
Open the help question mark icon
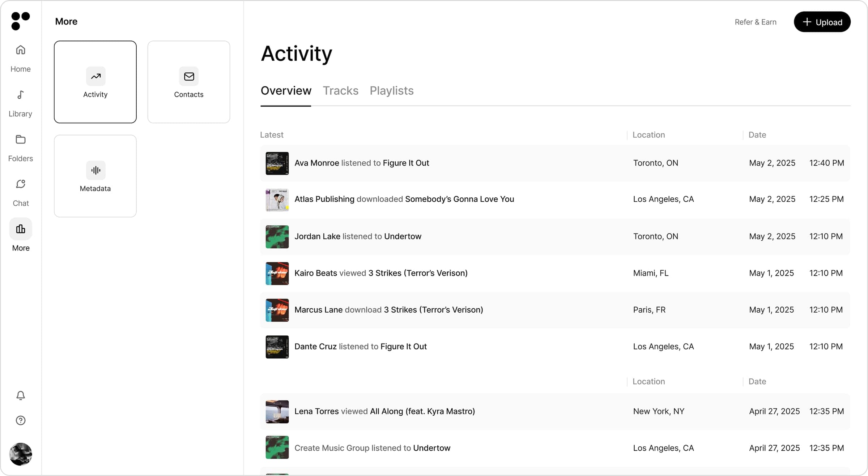point(21,420)
